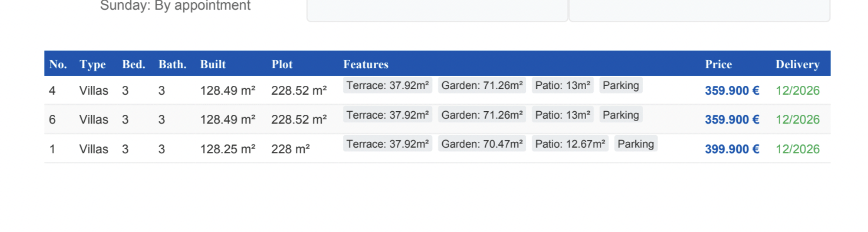This screenshot has height=232, width=868.
Task: Click the Delivery column header
Action: coord(797,64)
